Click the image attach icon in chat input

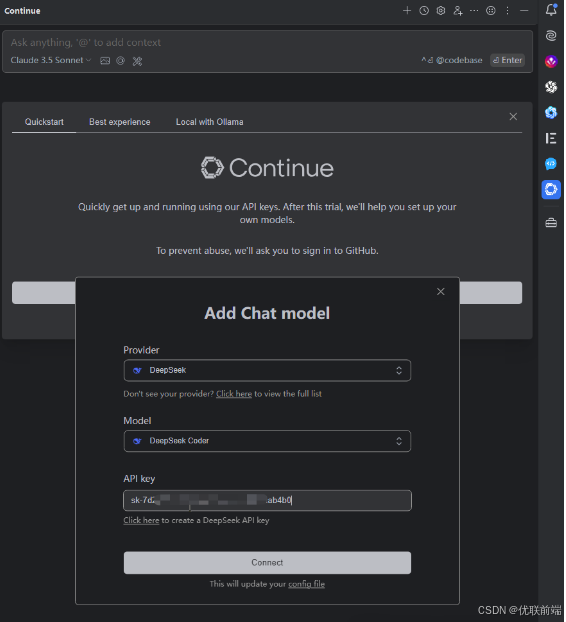105,61
